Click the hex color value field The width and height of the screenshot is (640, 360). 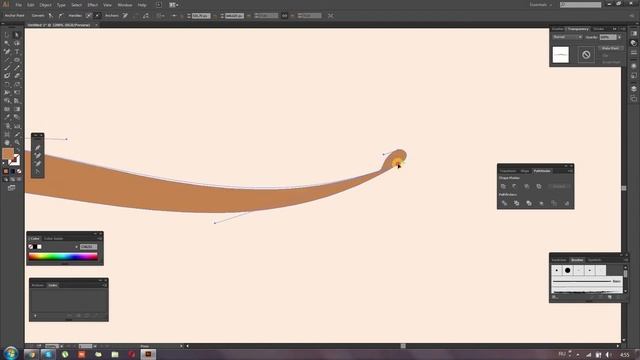point(89,247)
